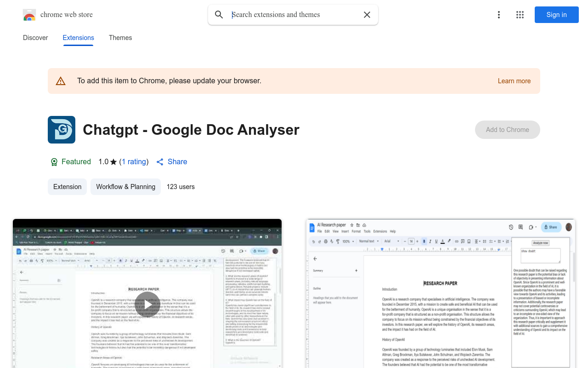Click the Chrome Web Store logo
Screen dimensions: 588x368
click(x=29, y=15)
